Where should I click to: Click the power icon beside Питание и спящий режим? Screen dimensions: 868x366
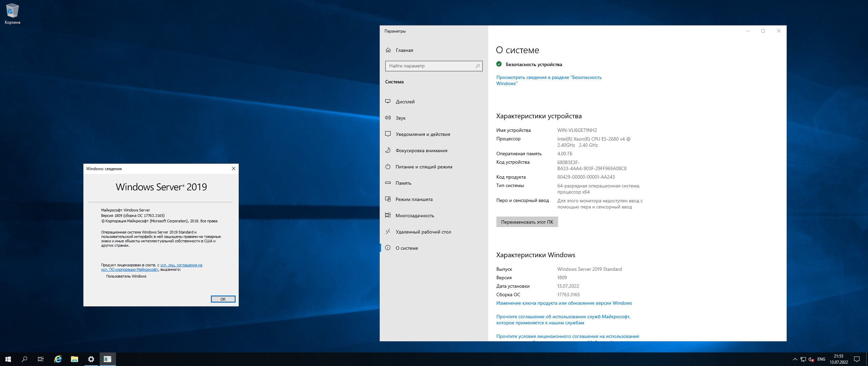pyautogui.click(x=388, y=166)
